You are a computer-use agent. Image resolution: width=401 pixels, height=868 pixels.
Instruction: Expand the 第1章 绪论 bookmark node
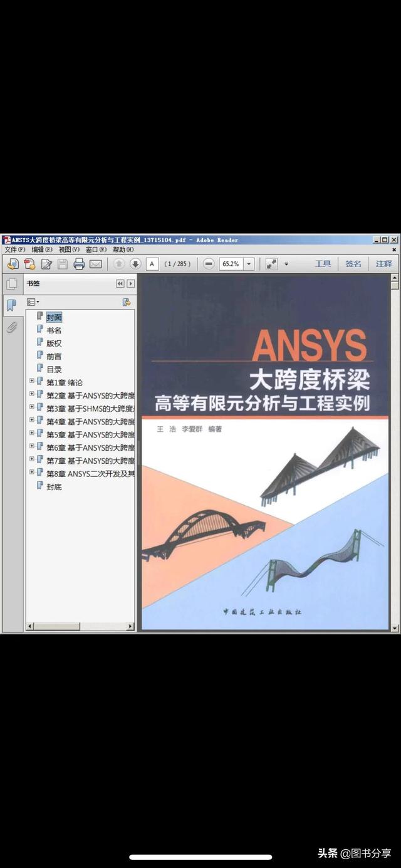[32, 381]
